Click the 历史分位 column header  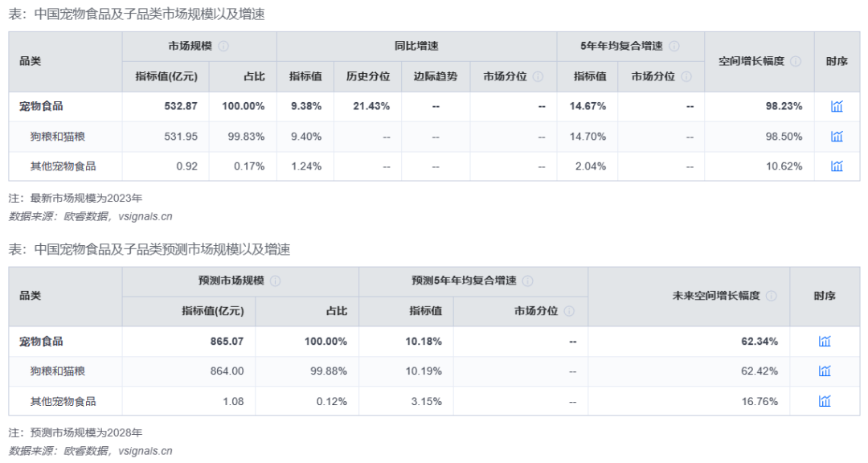click(x=368, y=76)
